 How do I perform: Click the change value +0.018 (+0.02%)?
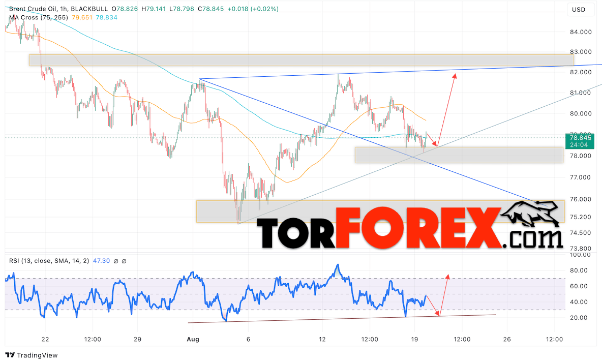(253, 9)
